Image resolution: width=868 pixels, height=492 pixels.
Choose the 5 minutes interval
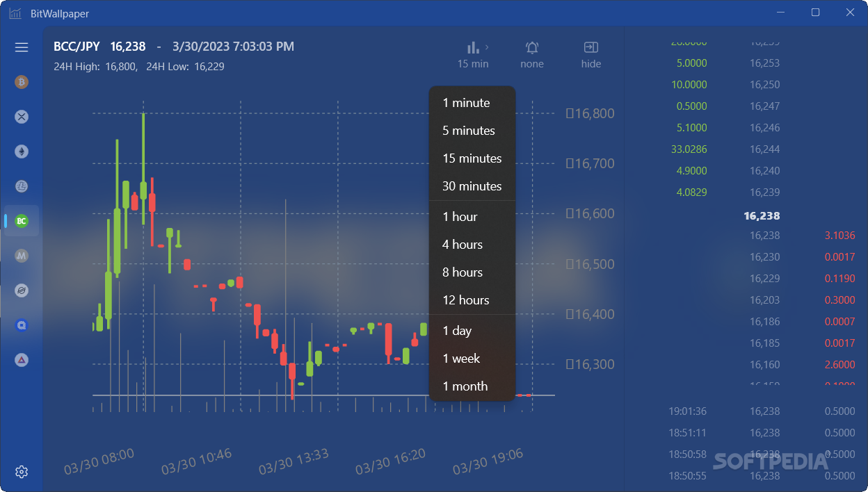(472, 131)
